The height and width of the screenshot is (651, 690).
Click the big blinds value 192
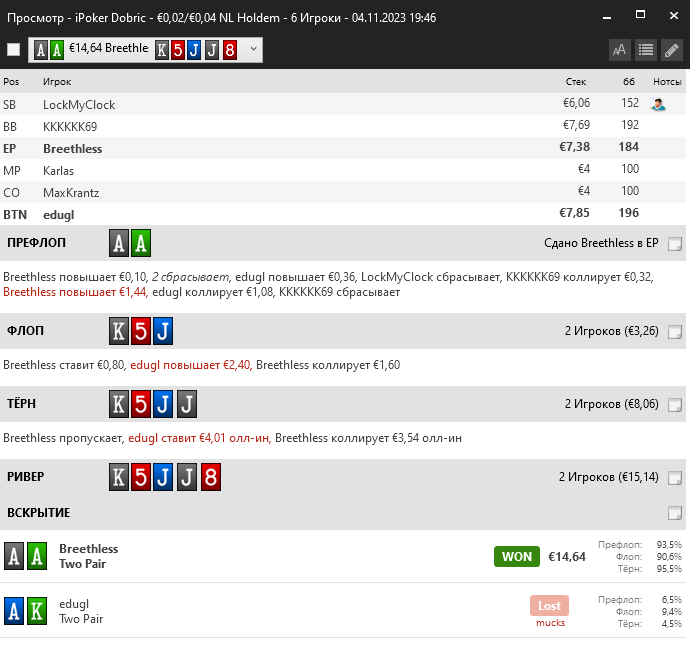[630, 125]
